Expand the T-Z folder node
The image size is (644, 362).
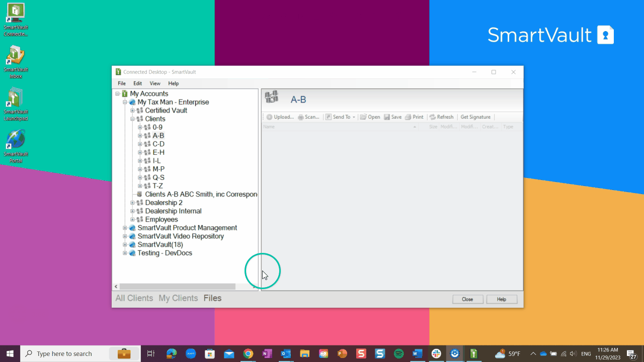coord(140,186)
